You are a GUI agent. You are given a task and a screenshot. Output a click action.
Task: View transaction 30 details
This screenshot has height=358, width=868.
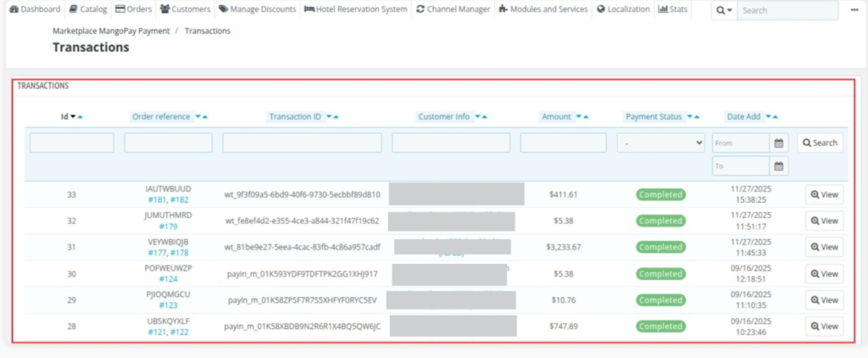(824, 274)
